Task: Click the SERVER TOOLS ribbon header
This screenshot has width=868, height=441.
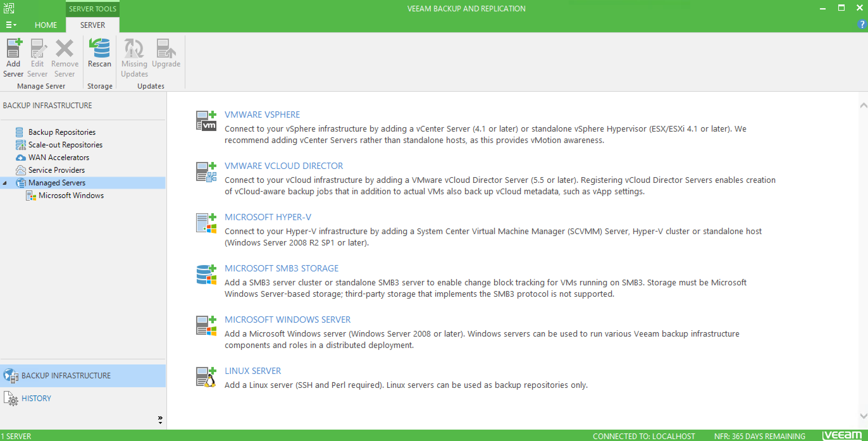Action: pyautogui.click(x=92, y=9)
